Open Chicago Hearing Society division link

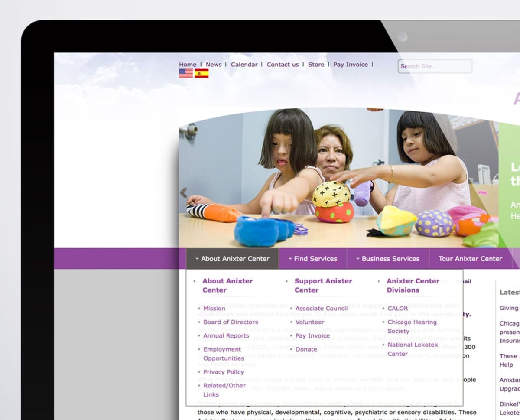412,322
